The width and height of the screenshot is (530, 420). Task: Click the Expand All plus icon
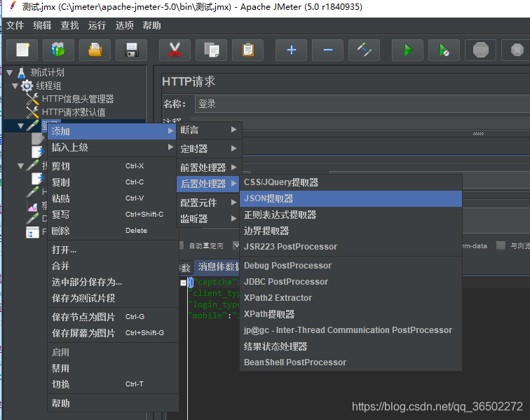tap(292, 50)
